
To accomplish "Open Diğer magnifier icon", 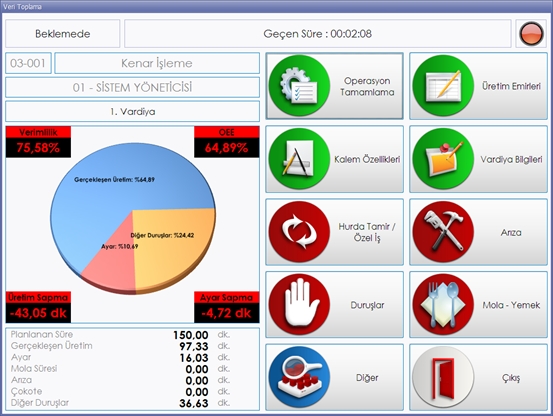I will point(299,377).
